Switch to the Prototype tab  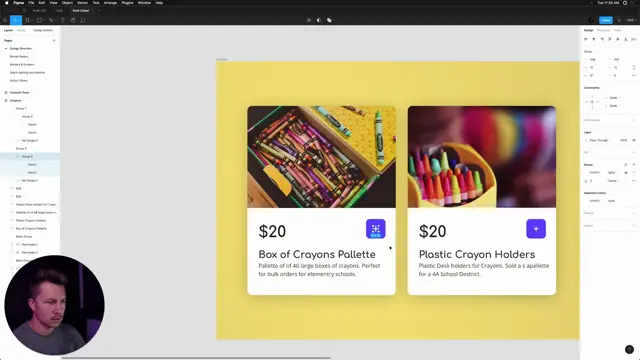point(603,30)
